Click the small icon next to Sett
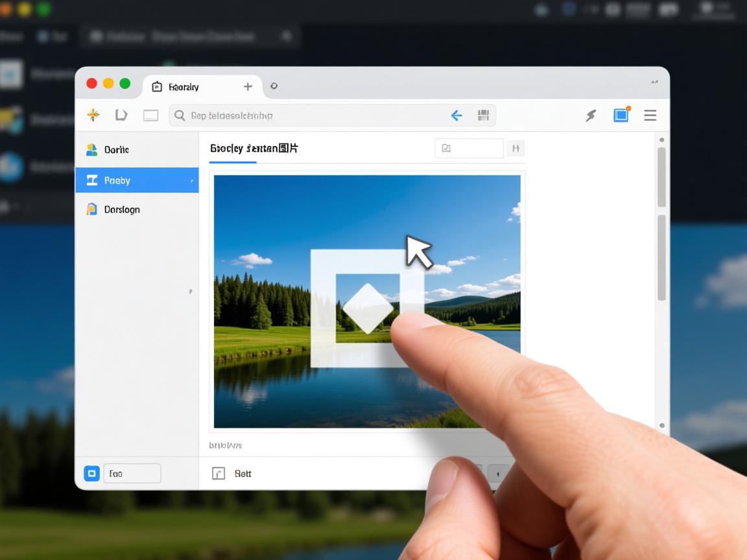 (219, 474)
